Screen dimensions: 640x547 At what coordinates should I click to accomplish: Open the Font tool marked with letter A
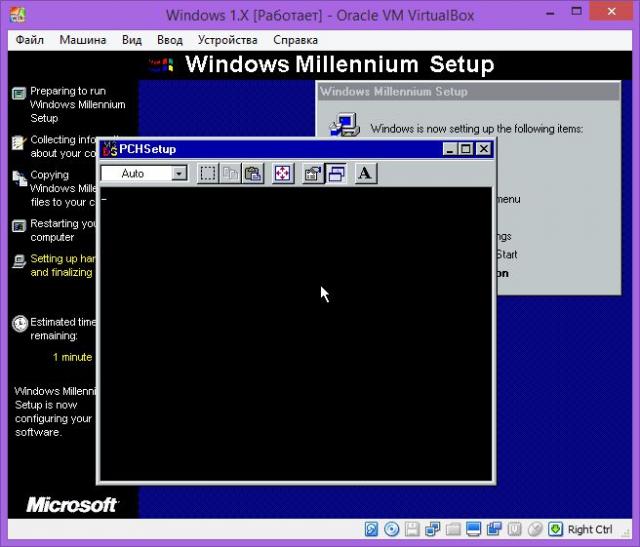tap(365, 173)
